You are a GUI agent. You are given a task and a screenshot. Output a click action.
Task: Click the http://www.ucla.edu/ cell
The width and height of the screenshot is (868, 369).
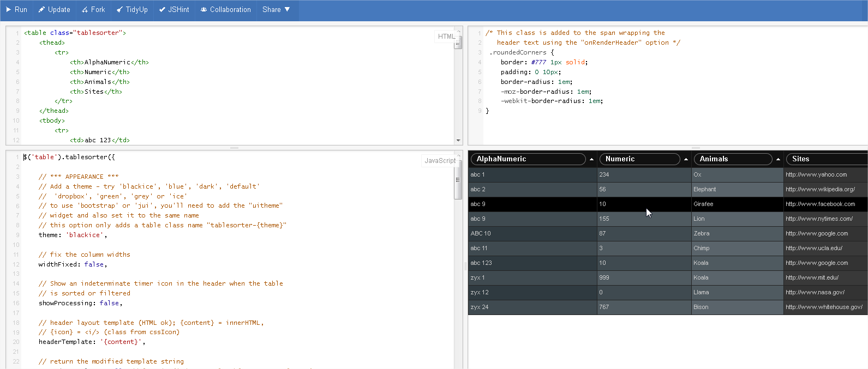(x=825, y=249)
